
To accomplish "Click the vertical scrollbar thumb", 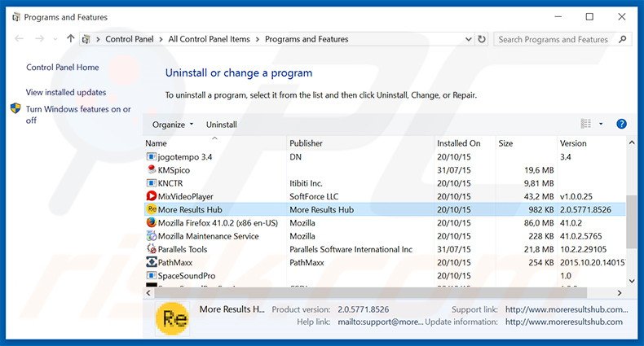I will pos(631,221).
